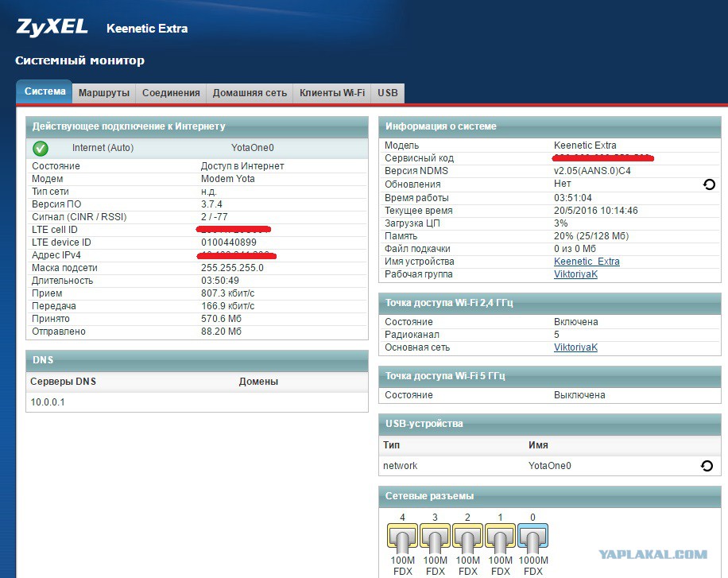Click the refresh icon next to Обновления
The width and height of the screenshot is (728, 578).
(x=709, y=184)
